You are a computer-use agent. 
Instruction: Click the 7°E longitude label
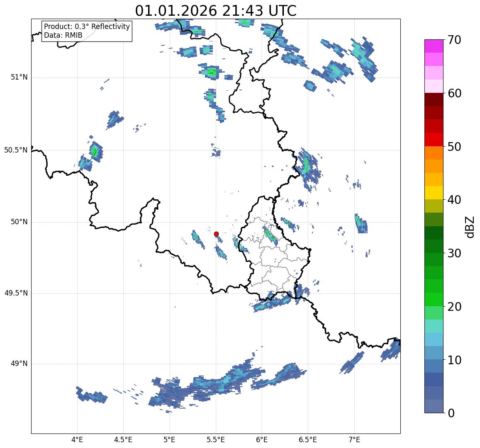[354, 440]
